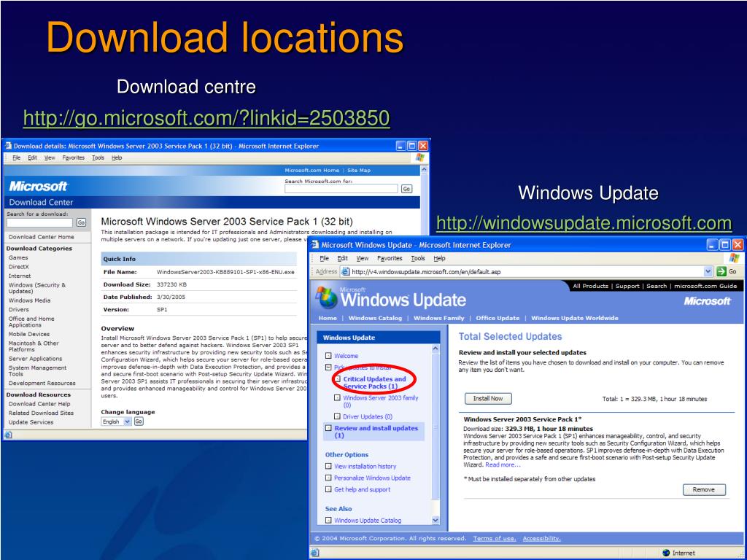Click Go beside Search Microsoft.com field
This screenshot has width=747, height=560.
click(x=406, y=189)
